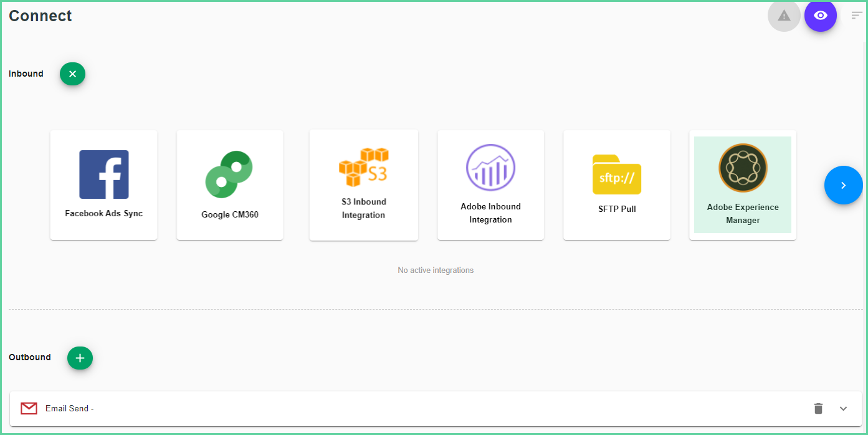Select the Inbound section label
Viewport: 868px width, 435px height.
(x=26, y=74)
